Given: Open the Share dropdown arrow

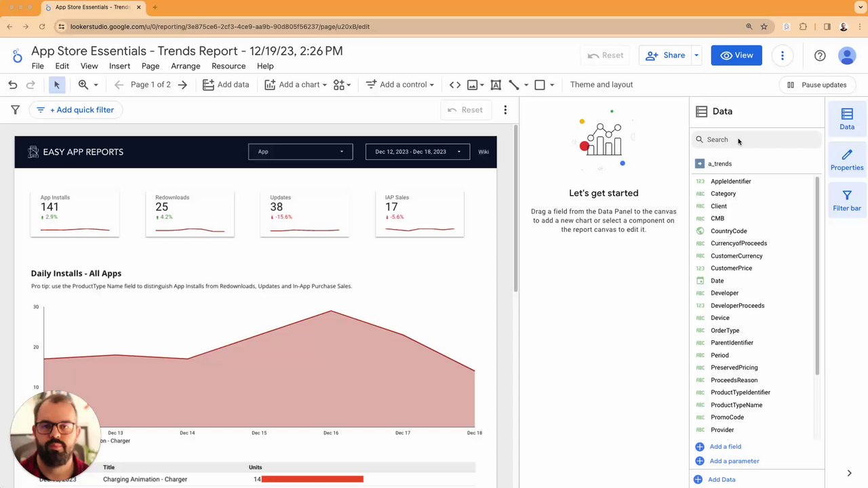Looking at the screenshot, I should [696, 56].
